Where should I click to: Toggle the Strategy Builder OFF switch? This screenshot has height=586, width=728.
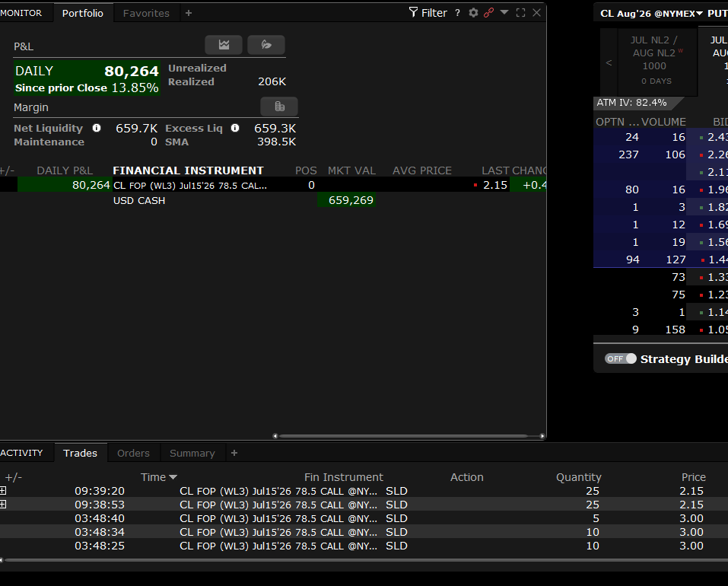(x=620, y=358)
